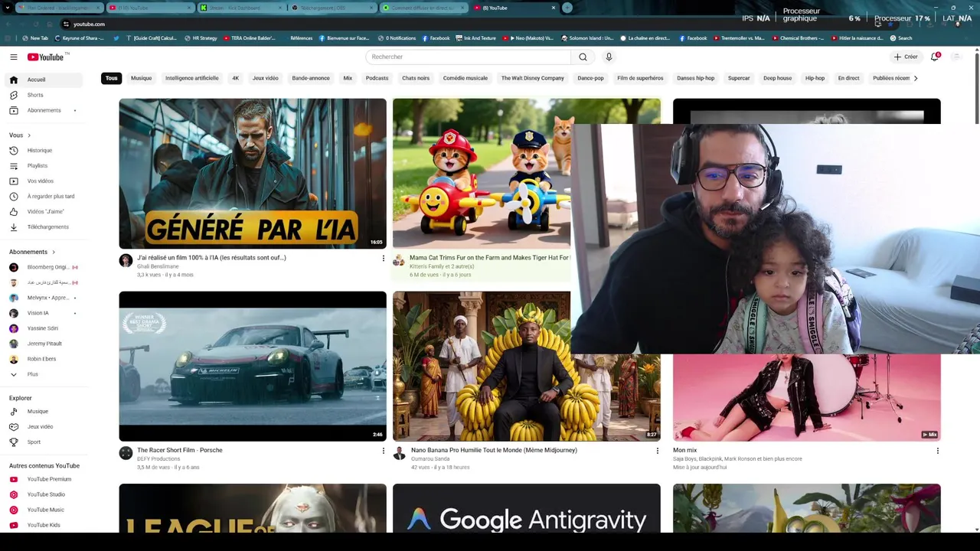Select the Podcasts filter chip

(377, 78)
